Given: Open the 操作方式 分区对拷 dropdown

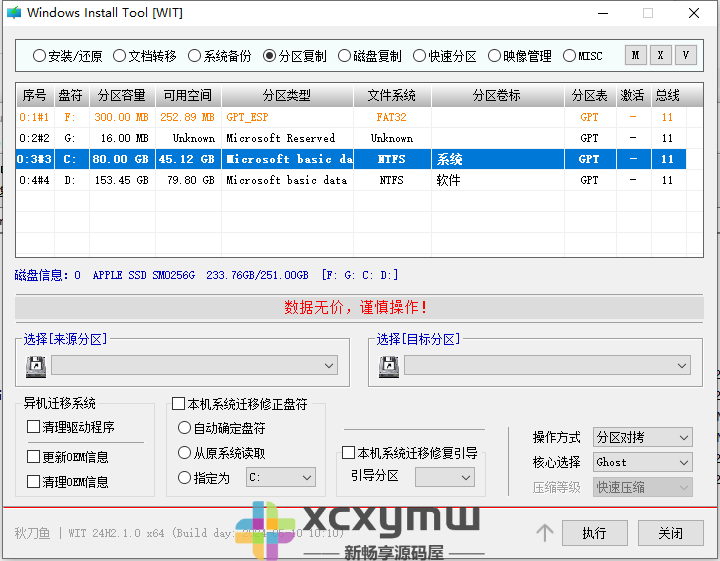Looking at the screenshot, I should pyautogui.click(x=643, y=438).
